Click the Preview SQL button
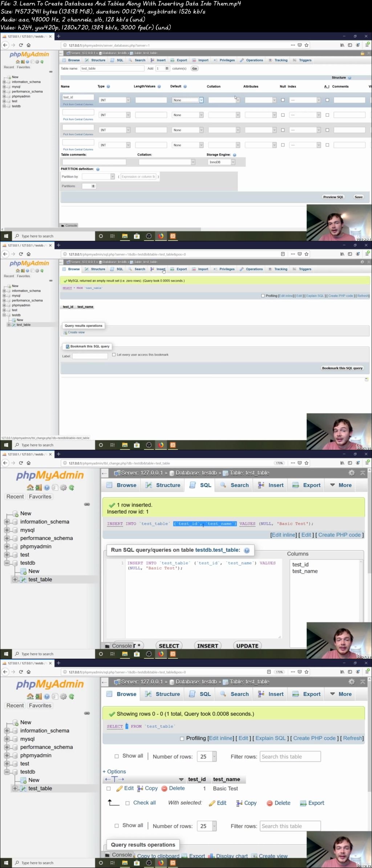372x868 pixels. [333, 197]
